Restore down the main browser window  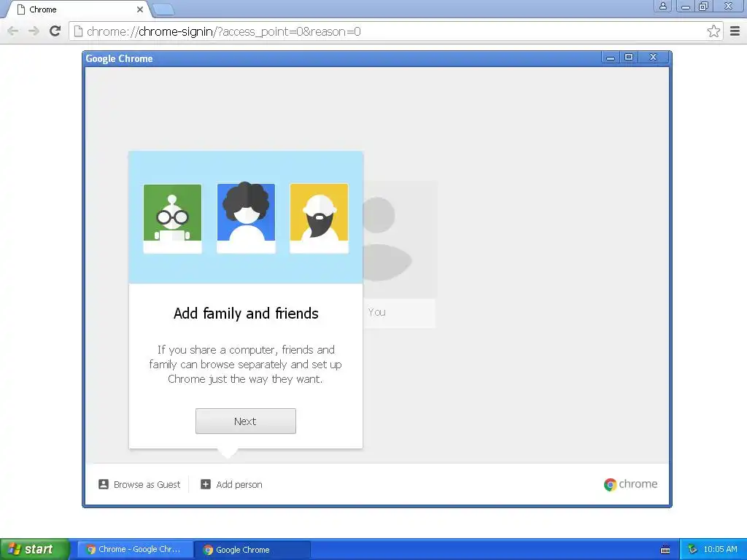[703, 6]
